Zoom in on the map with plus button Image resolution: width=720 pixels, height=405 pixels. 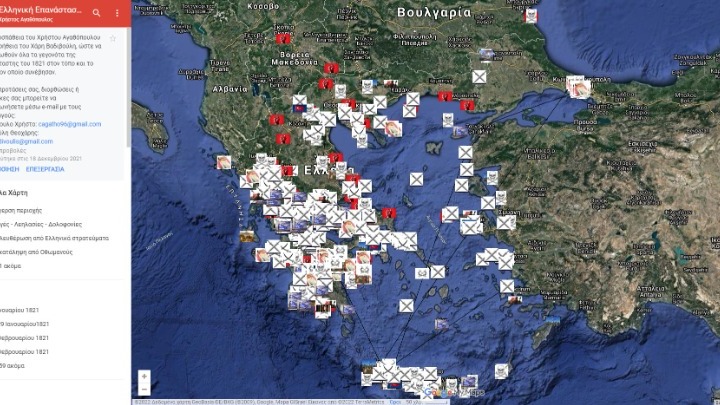(x=145, y=377)
